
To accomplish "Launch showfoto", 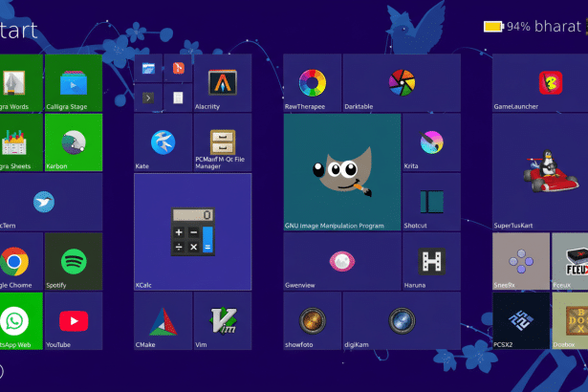I will (x=313, y=321).
